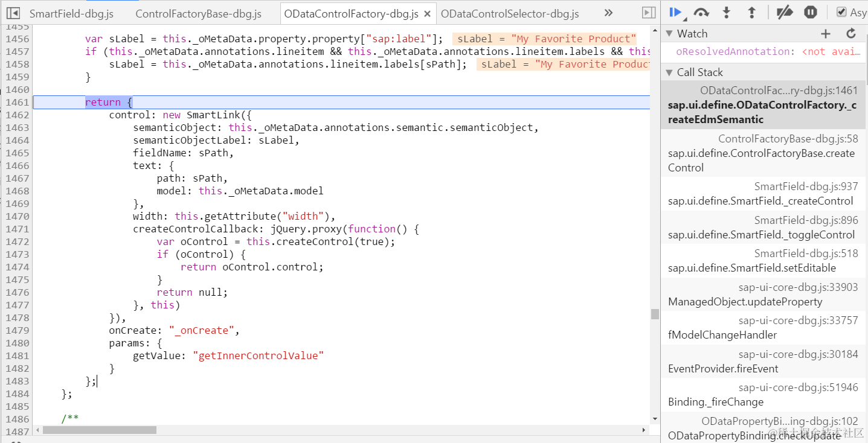Toggle breakpoint at line number 1456

17,39
